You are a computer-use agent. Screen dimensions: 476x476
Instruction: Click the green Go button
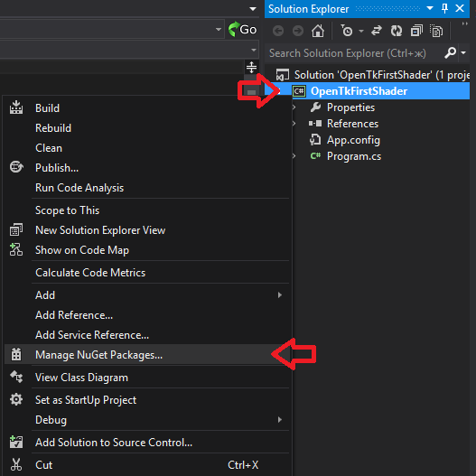pos(242,30)
